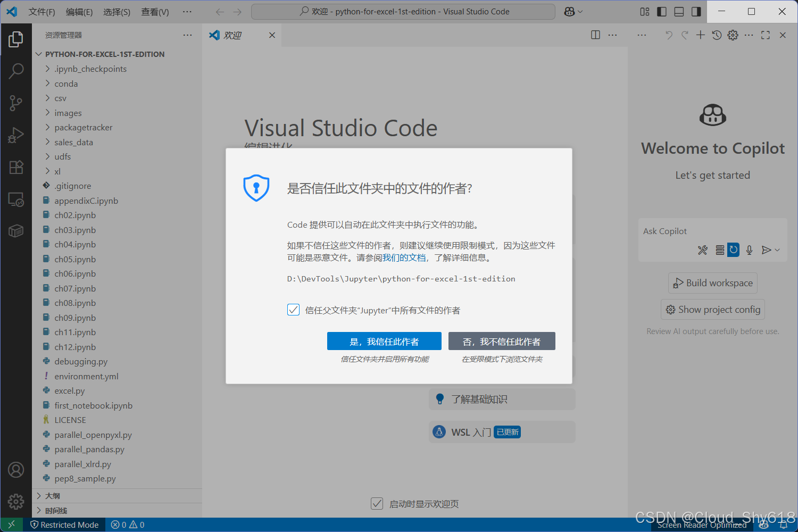Click Show project config button
Screen dimensions: 798x532
click(713, 310)
